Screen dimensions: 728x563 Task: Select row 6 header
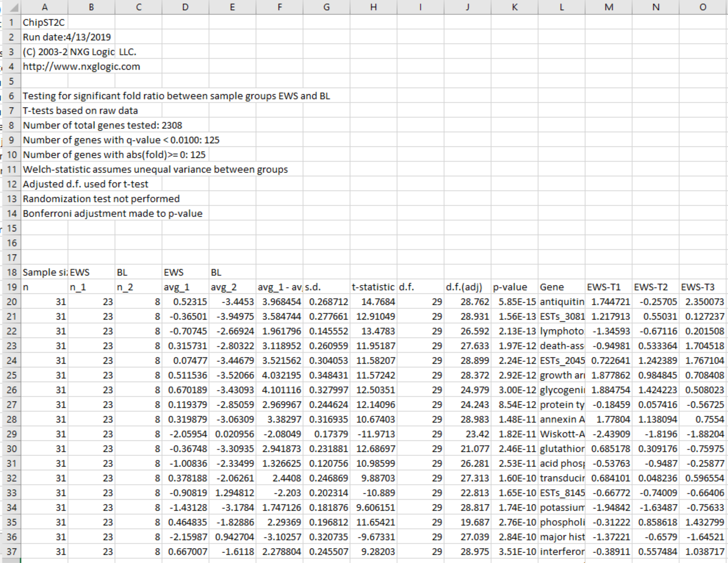coord(11,96)
